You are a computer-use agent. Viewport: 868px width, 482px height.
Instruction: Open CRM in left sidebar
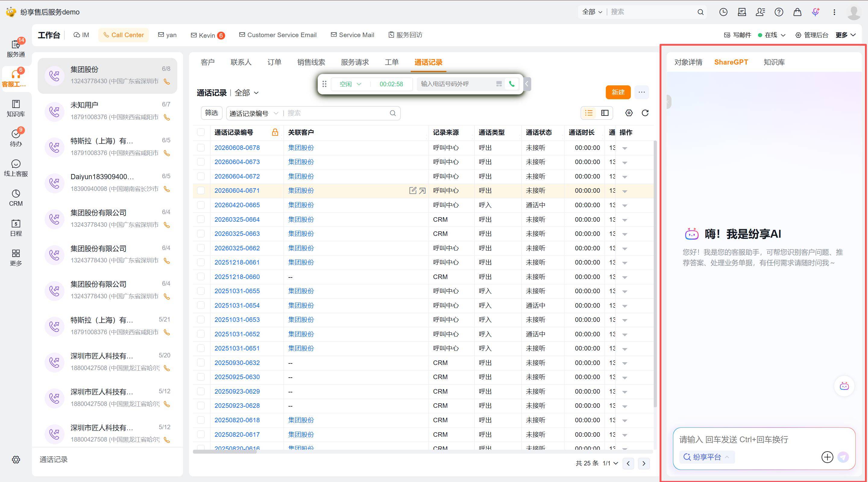tap(16, 198)
